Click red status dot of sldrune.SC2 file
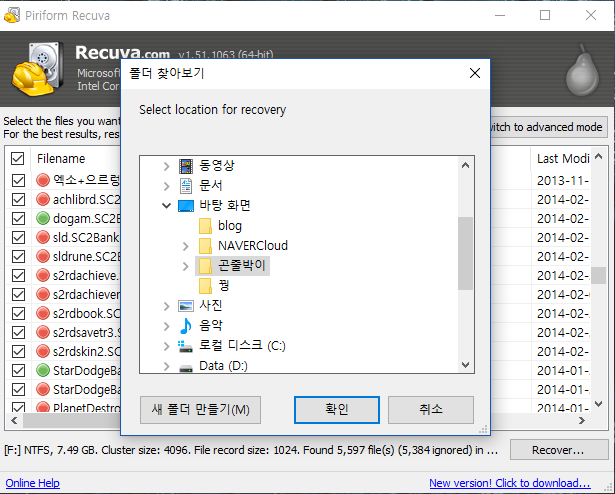Screen dimensions: 615x494 (x=43, y=256)
